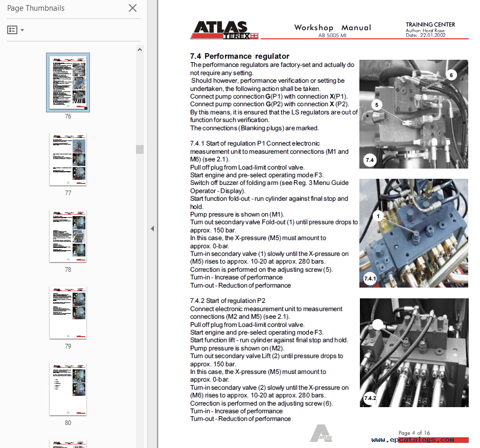The width and height of the screenshot is (480, 448).
Task: Click the figure 7.4.1 valve block photo
Action: [x=414, y=233]
